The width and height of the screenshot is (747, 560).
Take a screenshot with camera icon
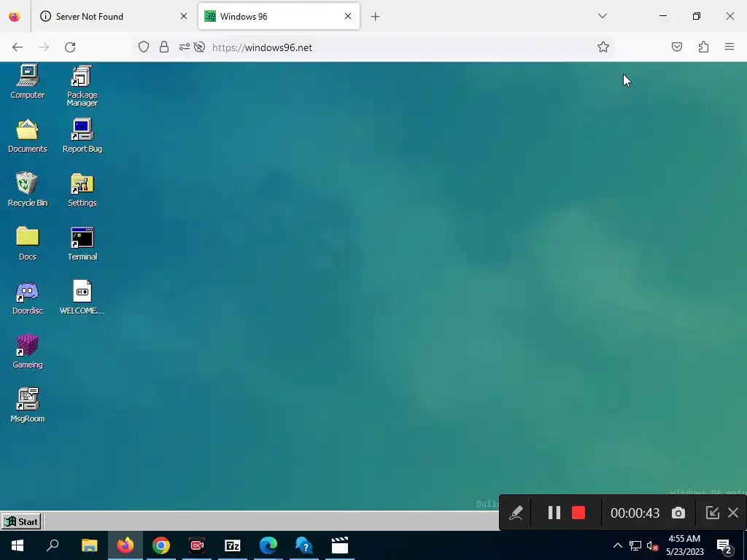[x=678, y=513]
